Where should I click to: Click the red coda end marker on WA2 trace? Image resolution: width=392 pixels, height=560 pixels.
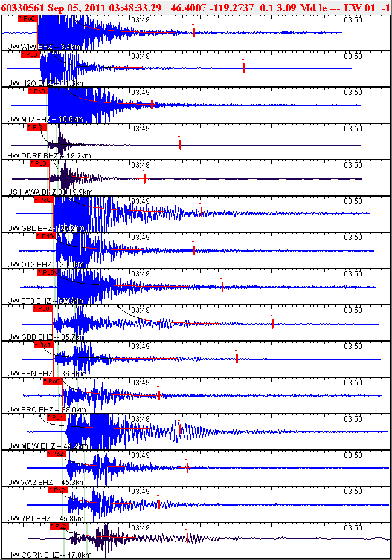187,467
